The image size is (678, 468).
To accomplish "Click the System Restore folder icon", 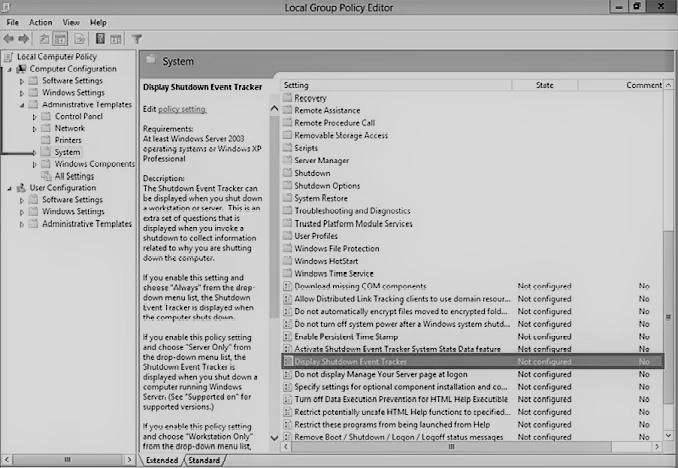I will point(287,198).
